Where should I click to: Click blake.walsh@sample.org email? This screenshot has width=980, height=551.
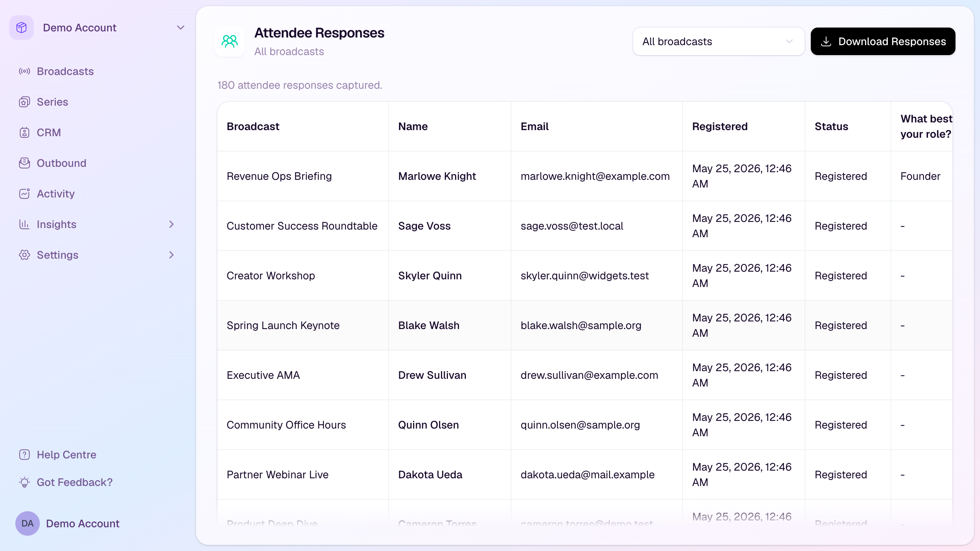(x=581, y=325)
